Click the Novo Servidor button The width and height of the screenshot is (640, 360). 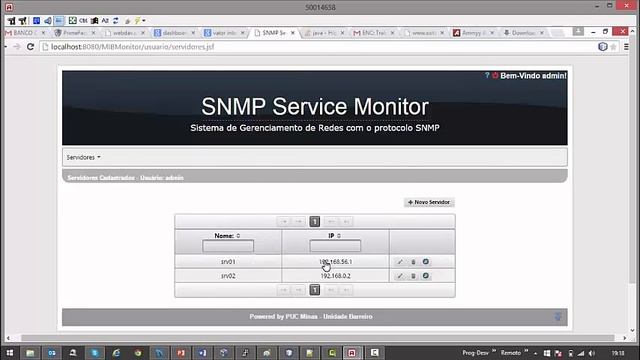(x=429, y=202)
